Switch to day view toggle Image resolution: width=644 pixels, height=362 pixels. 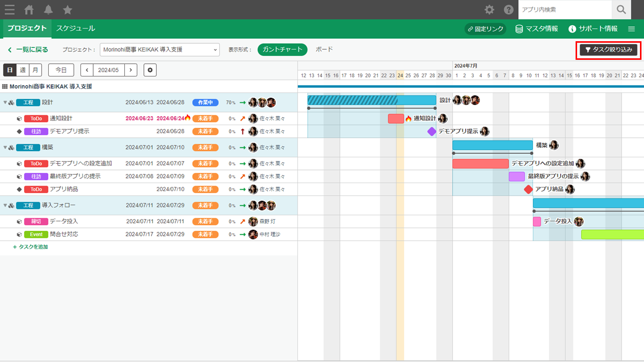click(10, 70)
